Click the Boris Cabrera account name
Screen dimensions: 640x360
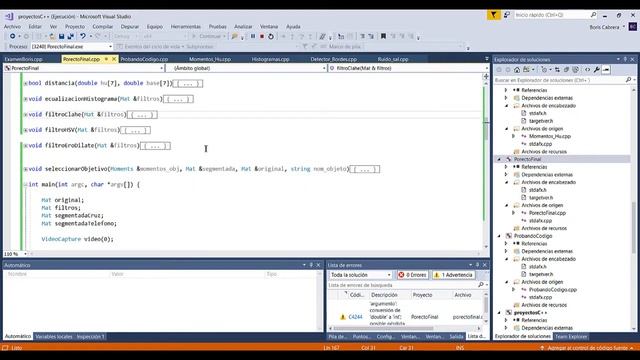point(604,27)
